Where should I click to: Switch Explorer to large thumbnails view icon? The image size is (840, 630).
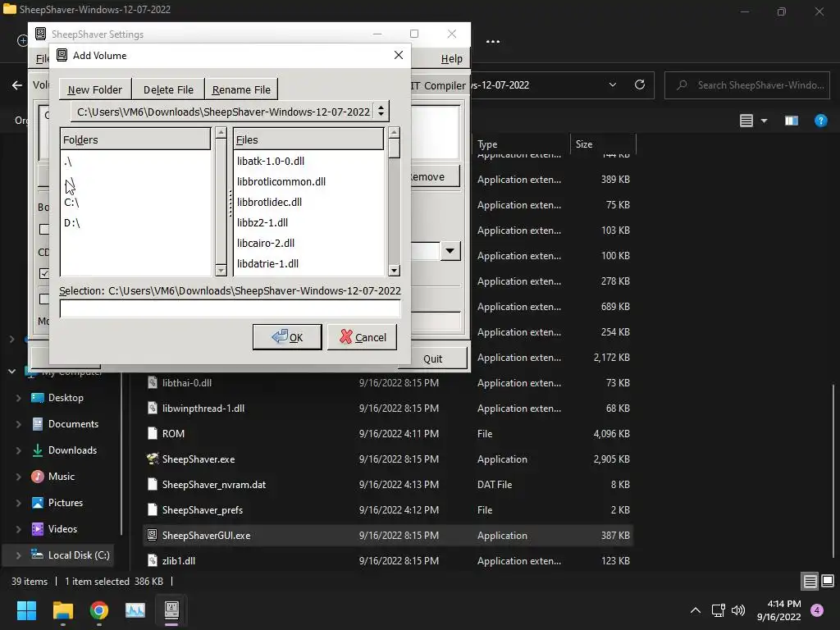click(x=828, y=581)
